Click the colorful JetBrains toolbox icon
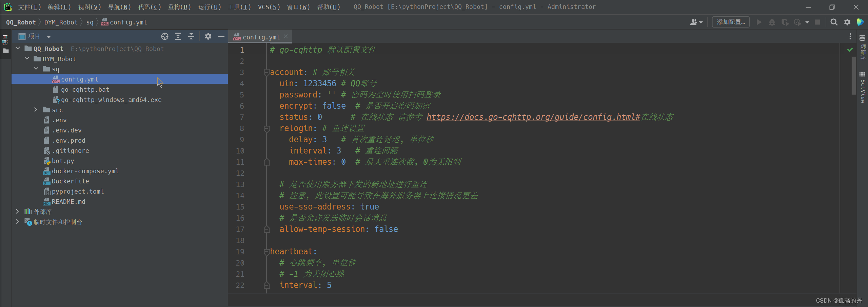Image resolution: width=868 pixels, height=307 pixels. click(x=861, y=22)
